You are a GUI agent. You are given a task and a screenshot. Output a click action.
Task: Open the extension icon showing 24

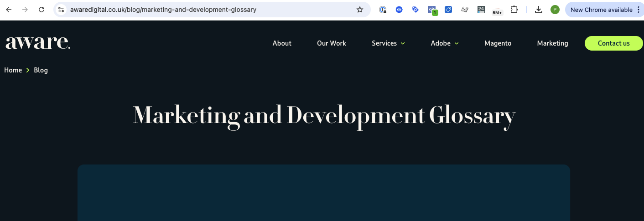pos(481,10)
